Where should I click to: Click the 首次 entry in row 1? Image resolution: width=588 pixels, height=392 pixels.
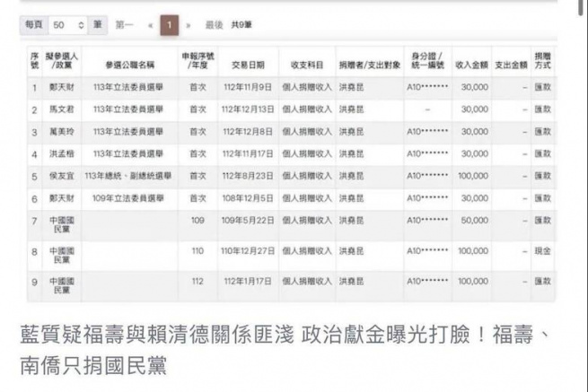click(x=198, y=87)
